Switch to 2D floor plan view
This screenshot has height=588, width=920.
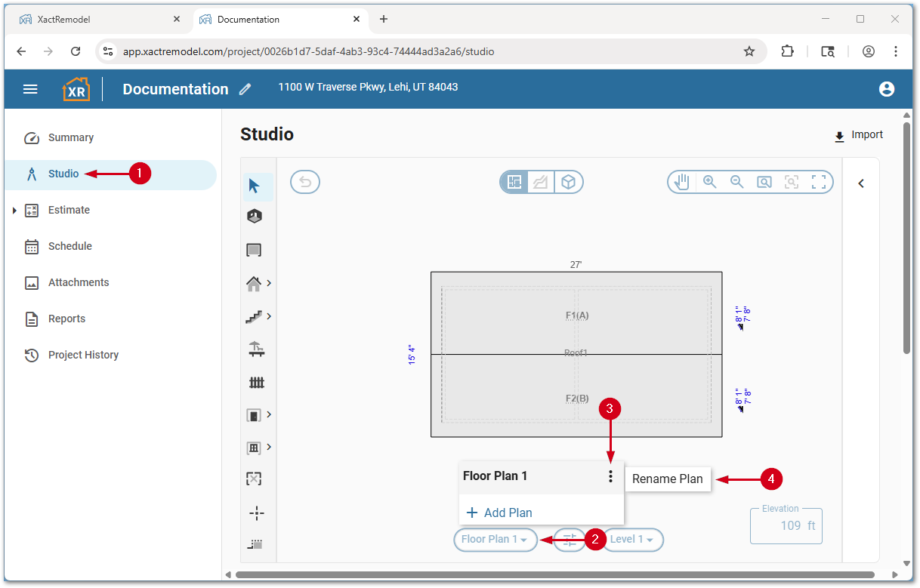click(514, 182)
